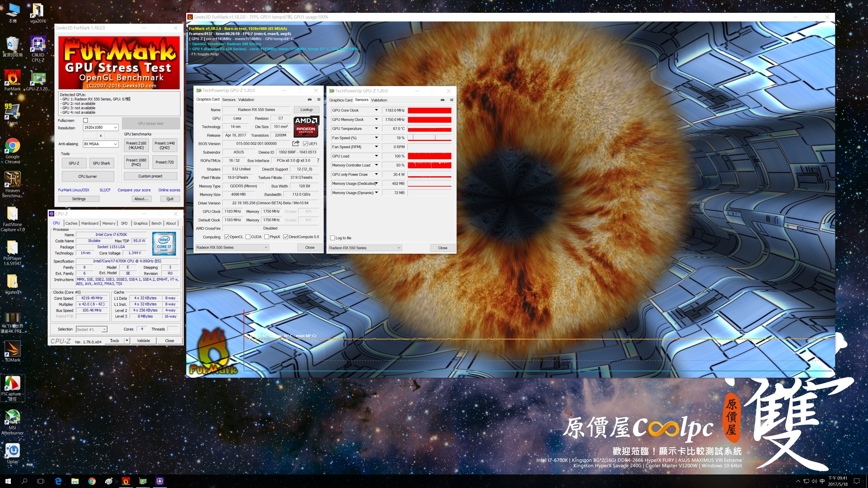Open File Explorer from taskbar
Image resolution: width=868 pixels, height=488 pixels.
pyautogui.click(x=75, y=481)
